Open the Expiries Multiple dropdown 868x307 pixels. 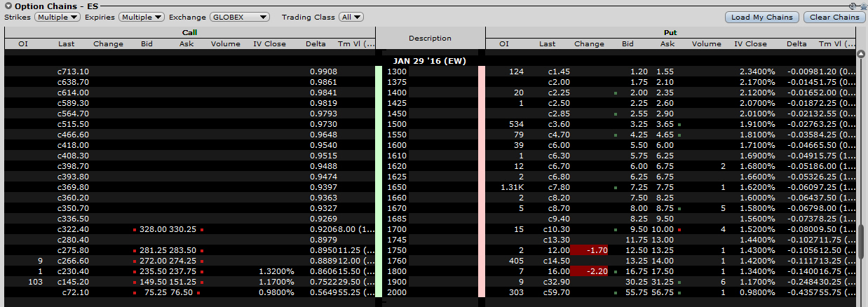point(142,17)
